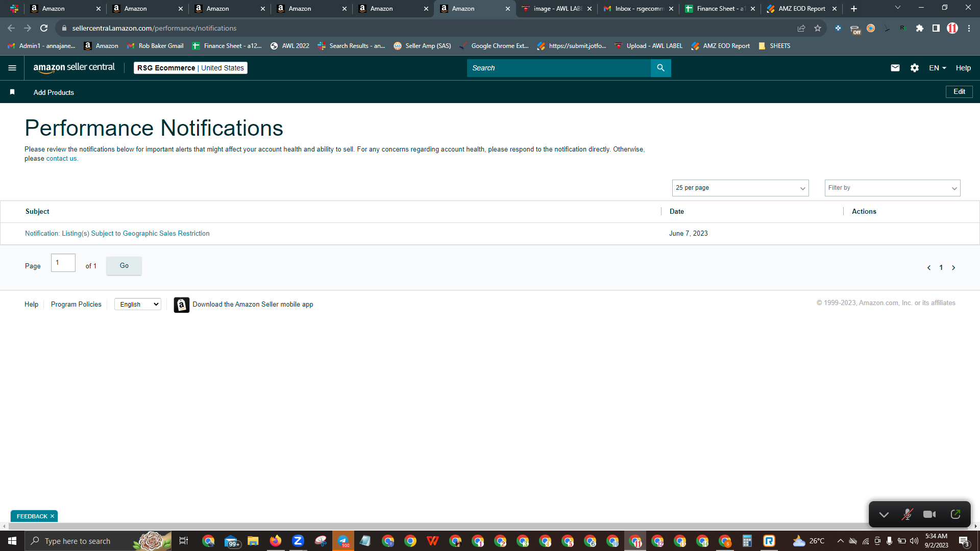Open the messages envelope icon
The width and height of the screenshot is (980, 551).
pos(895,68)
